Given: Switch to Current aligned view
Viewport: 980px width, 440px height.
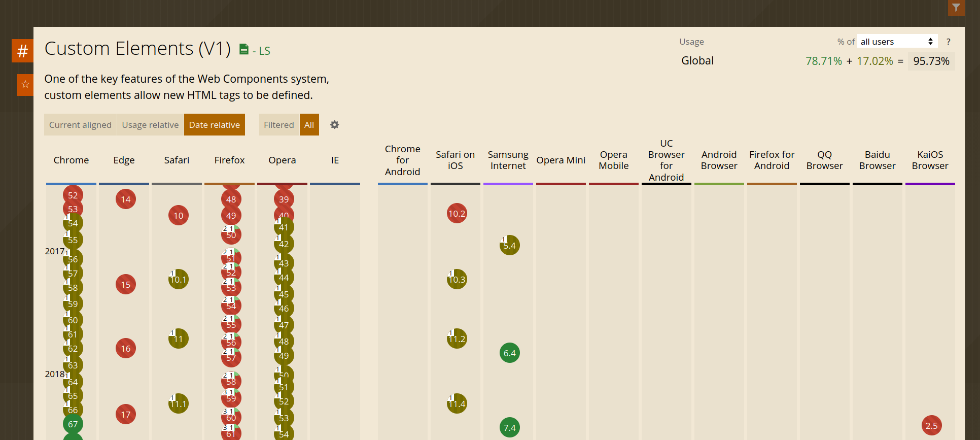Looking at the screenshot, I should (x=80, y=125).
